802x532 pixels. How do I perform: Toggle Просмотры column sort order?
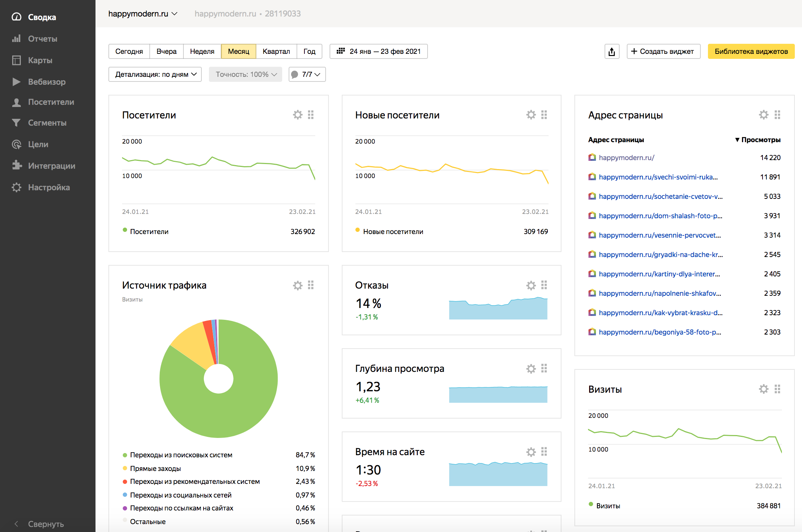click(x=757, y=140)
